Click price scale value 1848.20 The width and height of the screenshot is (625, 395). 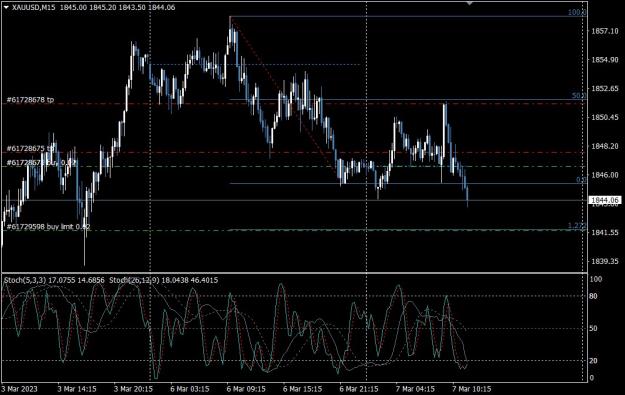point(605,146)
